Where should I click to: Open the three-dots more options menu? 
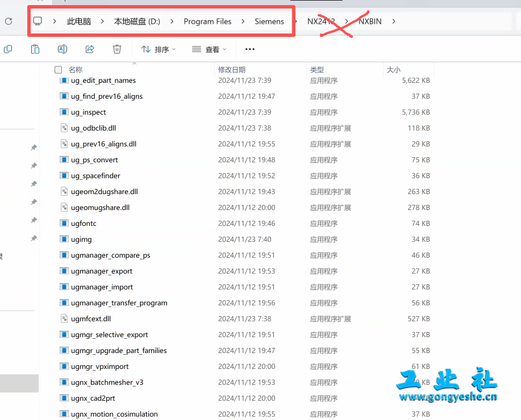tap(249, 49)
